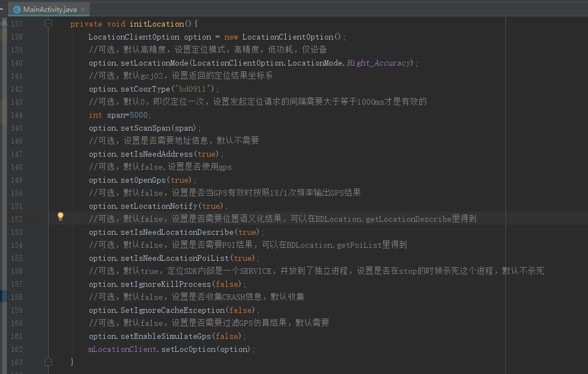Click setOpenGps call on line 149
Screen dimensions: 588x374
point(143,180)
